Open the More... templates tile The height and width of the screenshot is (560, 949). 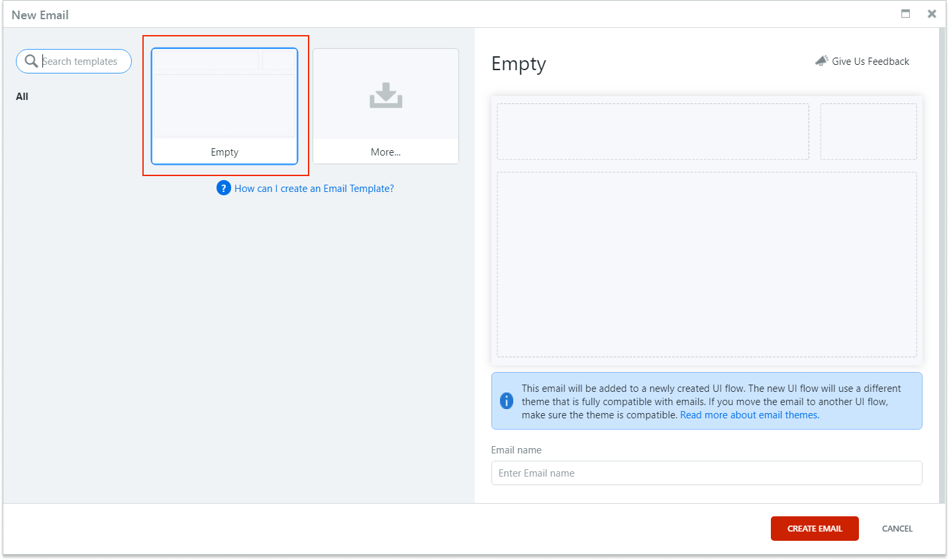[x=385, y=106]
